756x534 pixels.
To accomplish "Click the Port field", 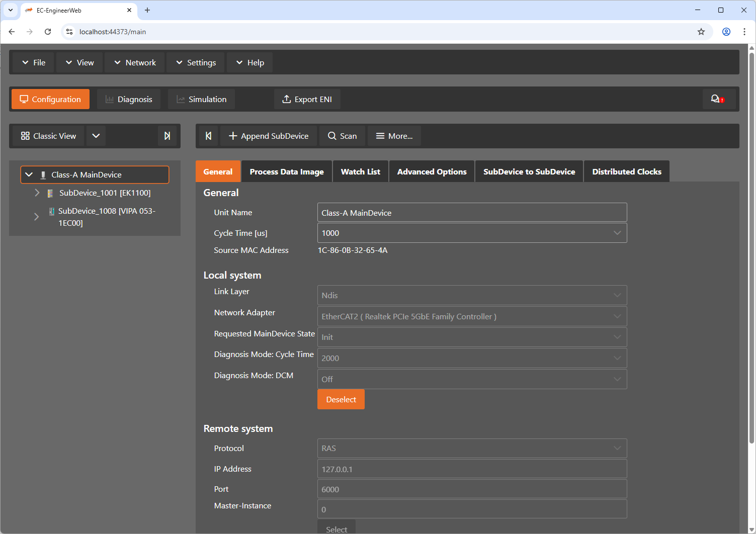I will coord(472,489).
